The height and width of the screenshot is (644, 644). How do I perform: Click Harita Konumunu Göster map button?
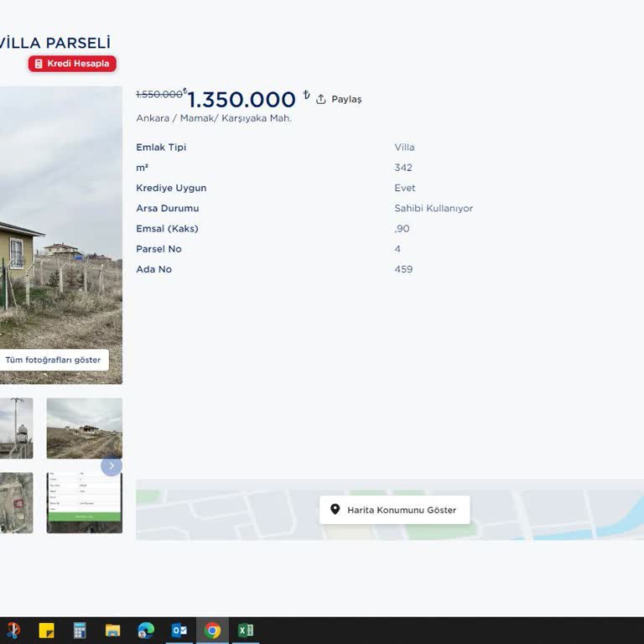coord(395,510)
